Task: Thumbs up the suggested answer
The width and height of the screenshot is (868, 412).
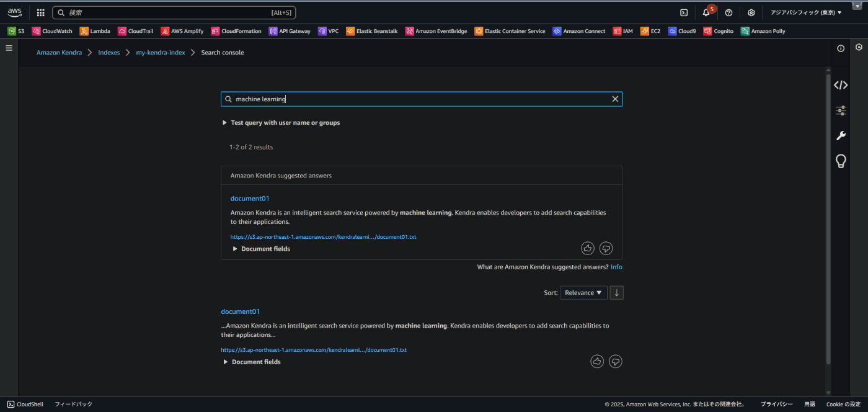Action: pos(587,248)
